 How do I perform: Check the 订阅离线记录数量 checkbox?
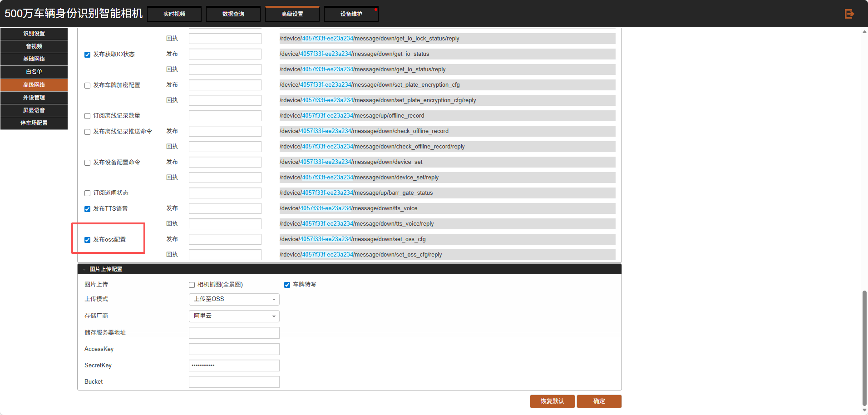point(88,116)
